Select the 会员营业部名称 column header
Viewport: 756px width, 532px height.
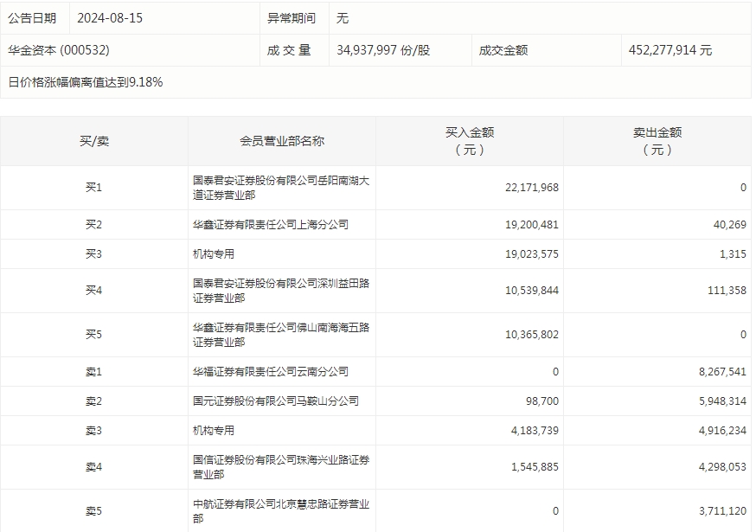(x=282, y=141)
